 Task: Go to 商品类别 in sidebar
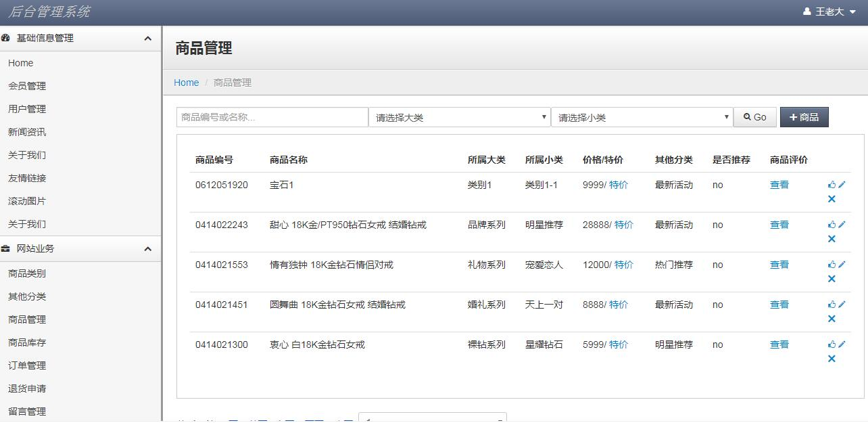27,273
